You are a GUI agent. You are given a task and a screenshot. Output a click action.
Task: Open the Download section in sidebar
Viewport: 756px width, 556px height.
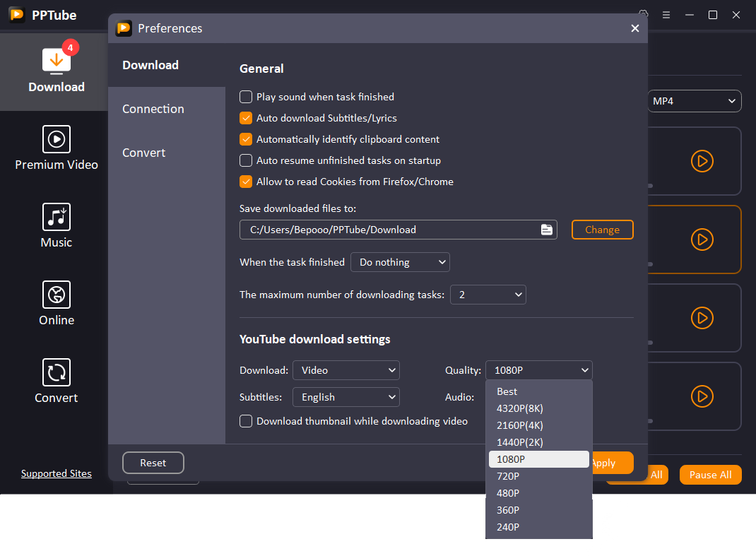coord(56,71)
